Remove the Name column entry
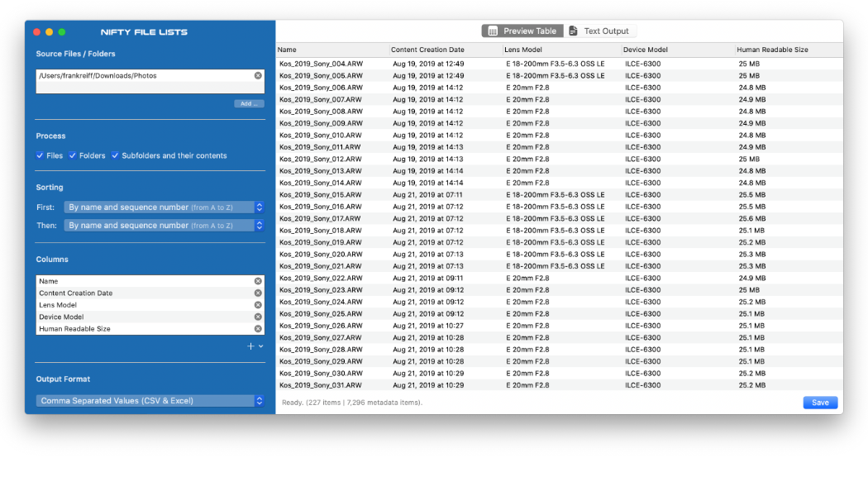 [x=258, y=281]
